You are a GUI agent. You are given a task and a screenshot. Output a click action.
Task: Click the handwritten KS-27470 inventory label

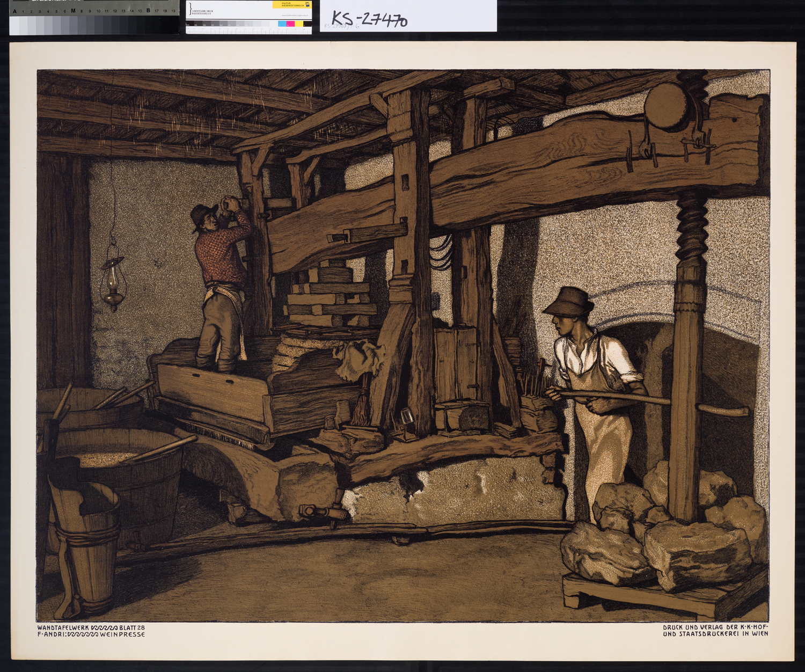369,19
